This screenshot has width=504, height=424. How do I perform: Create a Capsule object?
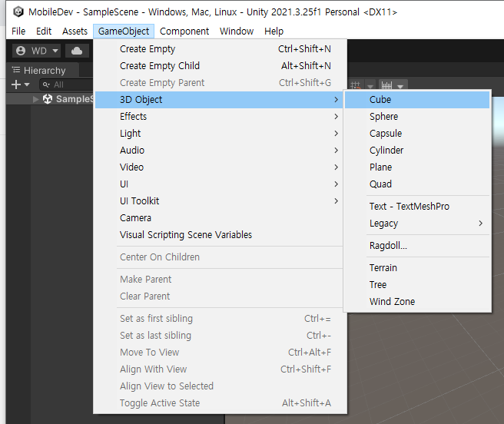point(417,134)
